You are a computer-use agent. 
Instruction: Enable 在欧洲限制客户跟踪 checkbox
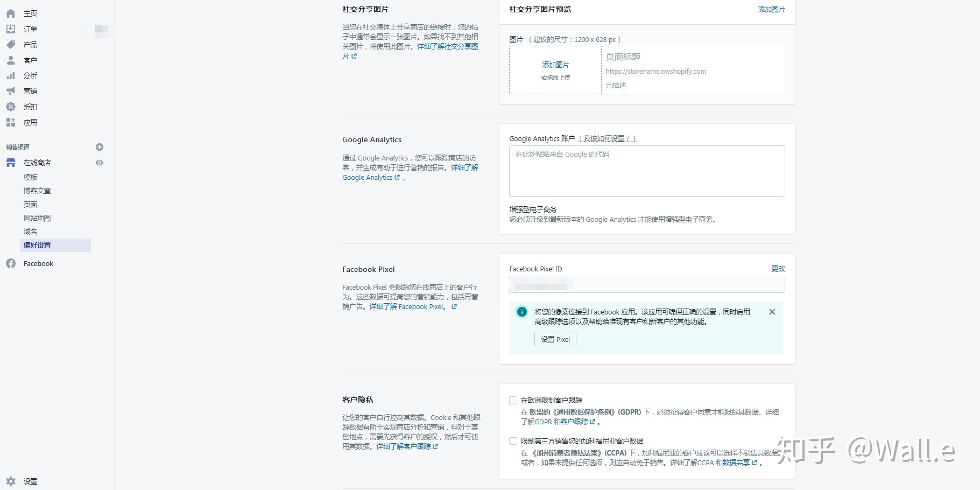pyautogui.click(x=513, y=400)
